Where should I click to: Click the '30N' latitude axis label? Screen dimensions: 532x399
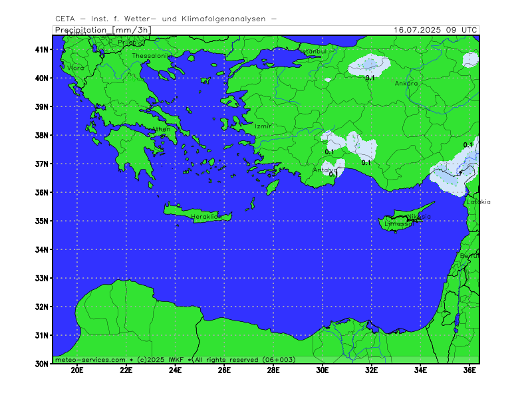click(x=41, y=364)
